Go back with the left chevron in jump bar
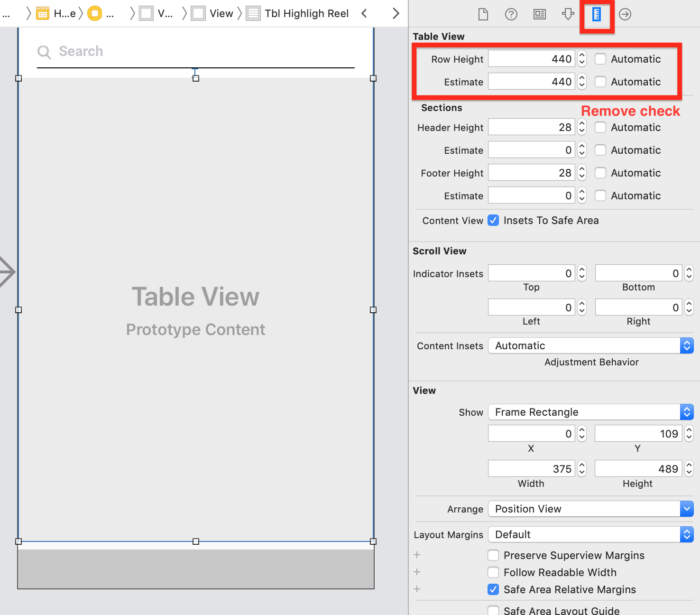 364,13
